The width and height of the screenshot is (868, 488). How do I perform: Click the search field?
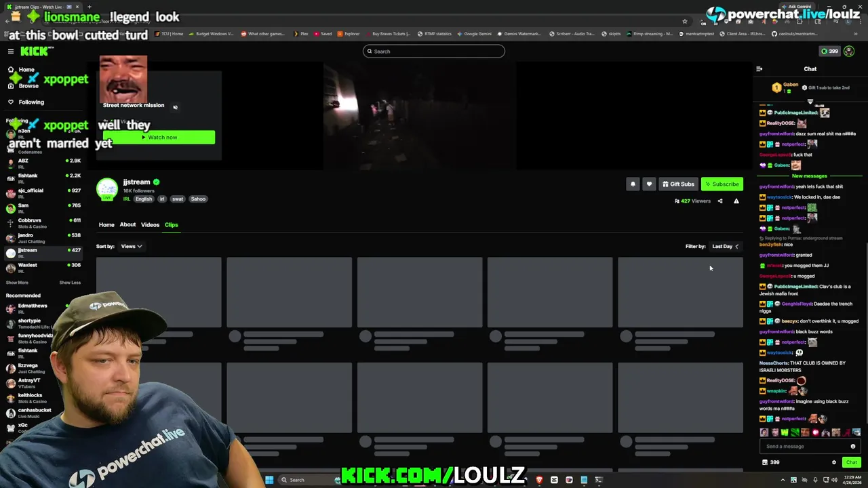click(434, 52)
